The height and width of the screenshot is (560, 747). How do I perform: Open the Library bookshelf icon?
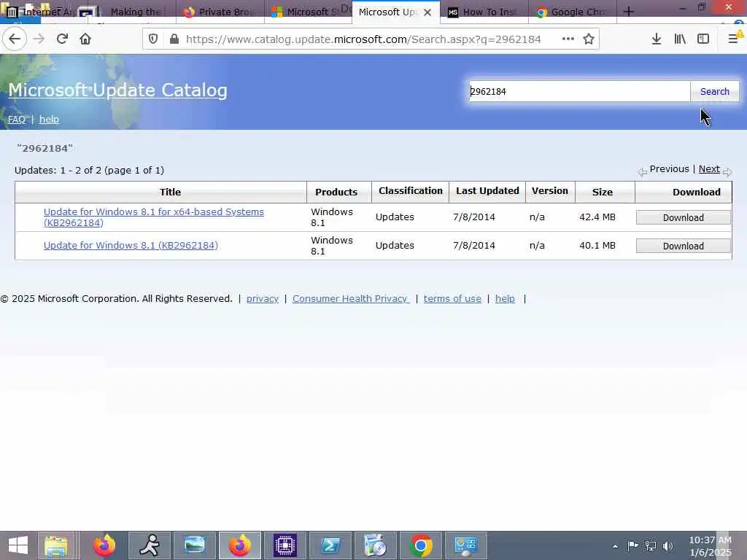[x=680, y=39]
